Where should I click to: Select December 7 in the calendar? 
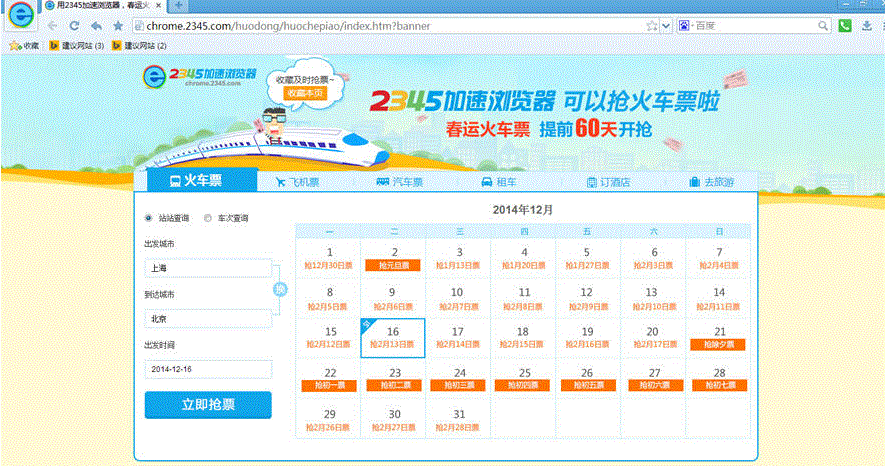point(718,258)
